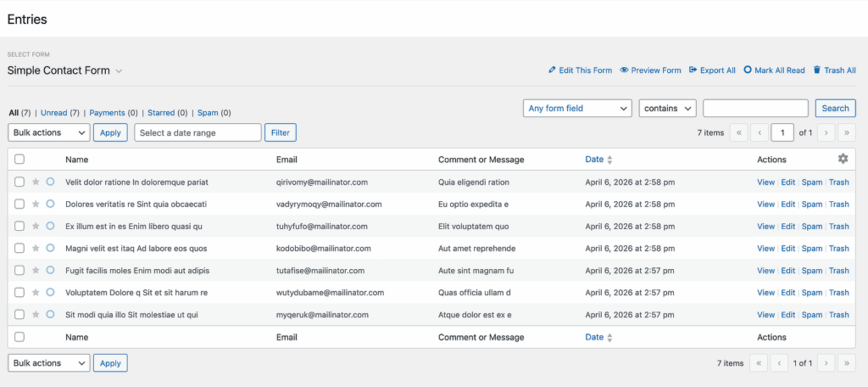Click Trash All entries
The height and width of the screenshot is (387, 868).
point(834,70)
